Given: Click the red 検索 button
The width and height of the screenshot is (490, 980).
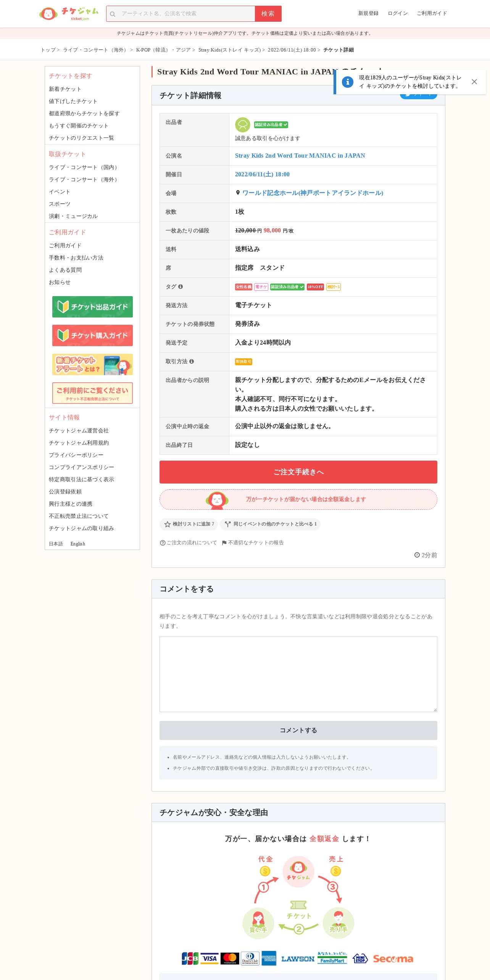Looking at the screenshot, I should click(268, 14).
